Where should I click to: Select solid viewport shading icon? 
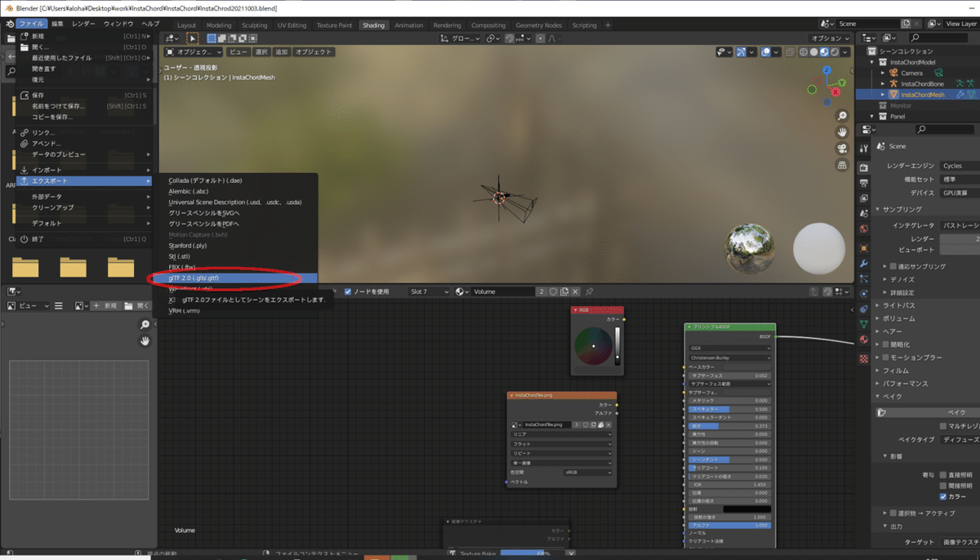[x=814, y=52]
